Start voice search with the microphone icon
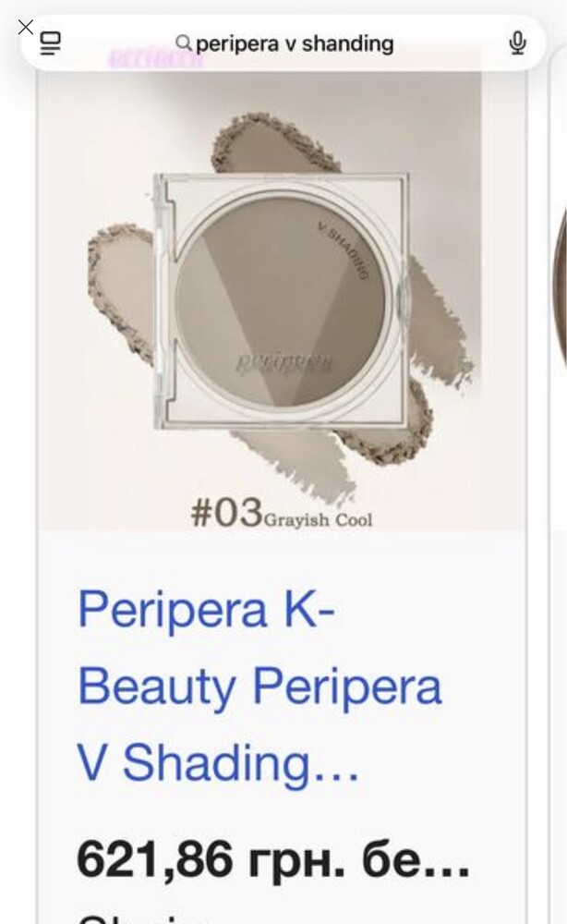The height and width of the screenshot is (924, 567). (517, 43)
